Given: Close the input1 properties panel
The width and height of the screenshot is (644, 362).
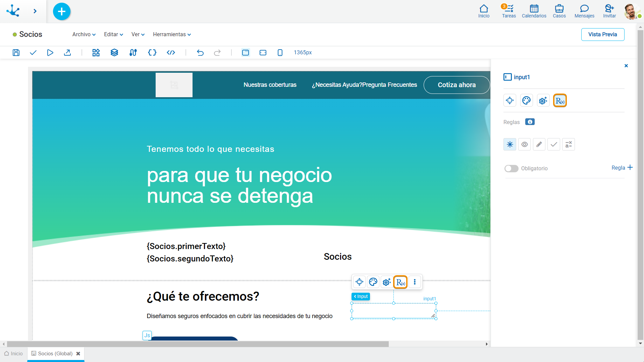Looking at the screenshot, I should pos(626,66).
